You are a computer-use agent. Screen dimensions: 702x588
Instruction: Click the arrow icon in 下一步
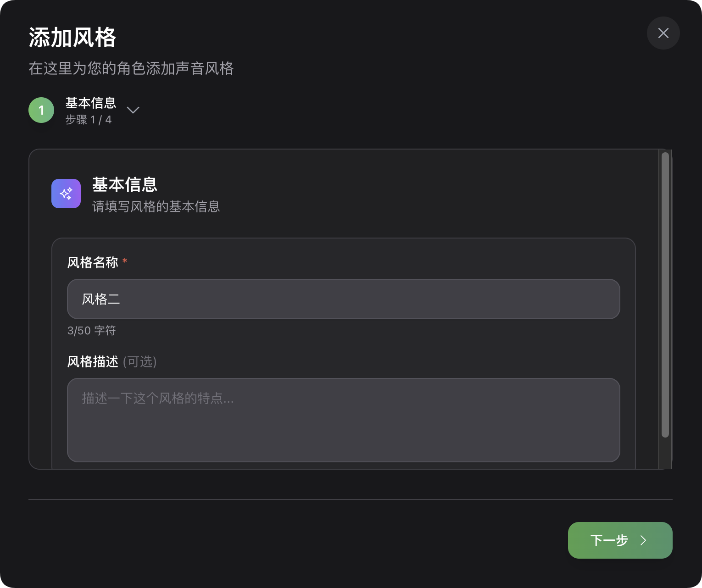coord(643,540)
